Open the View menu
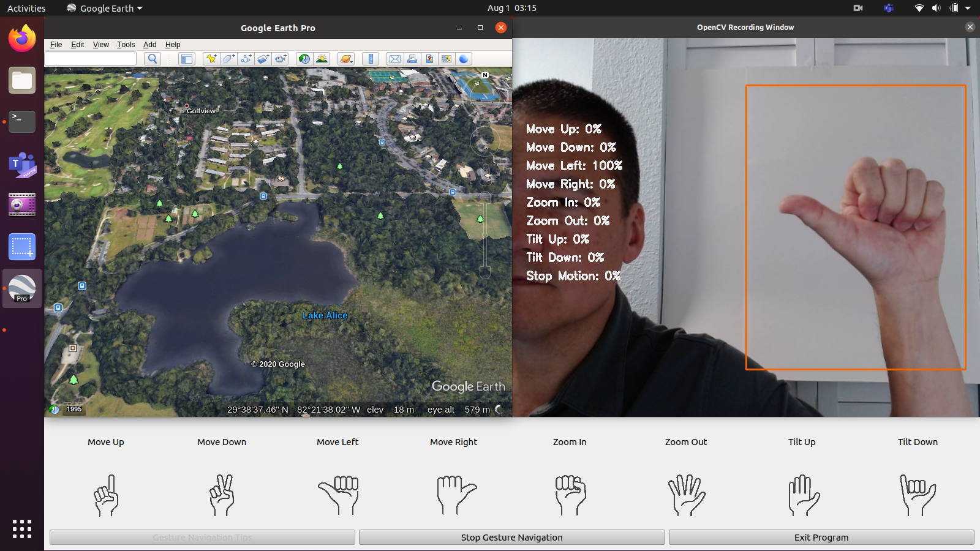 coord(100,45)
